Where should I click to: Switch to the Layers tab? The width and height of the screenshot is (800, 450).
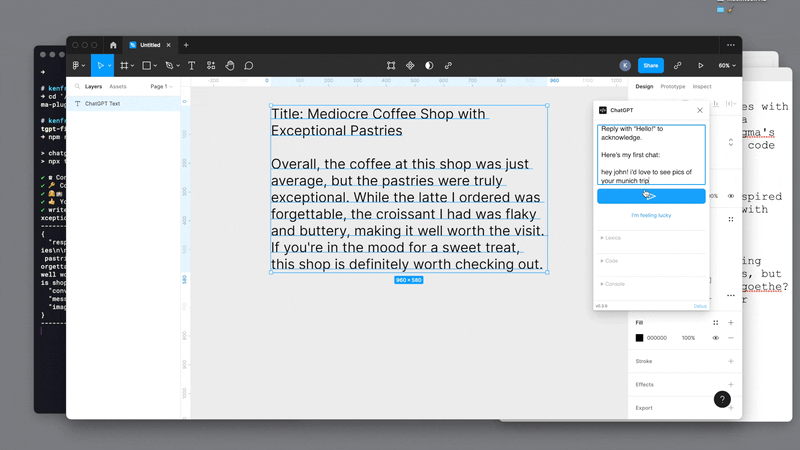(x=93, y=86)
